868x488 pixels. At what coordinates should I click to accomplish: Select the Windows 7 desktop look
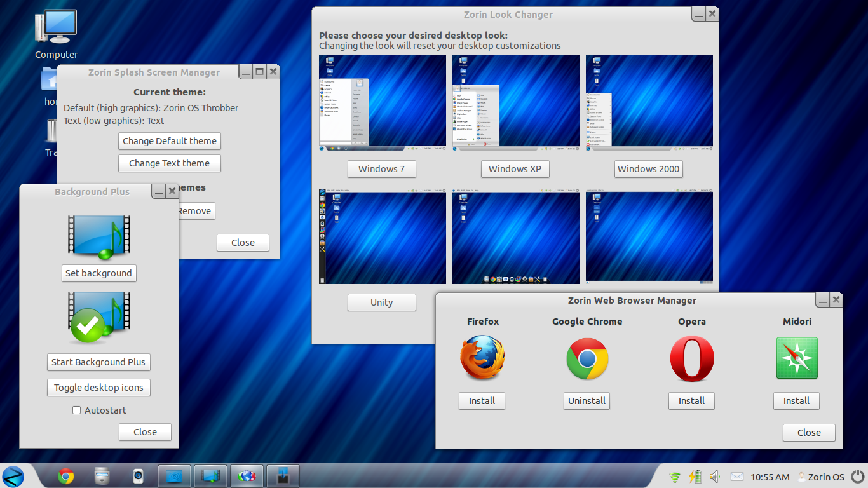[x=381, y=169]
